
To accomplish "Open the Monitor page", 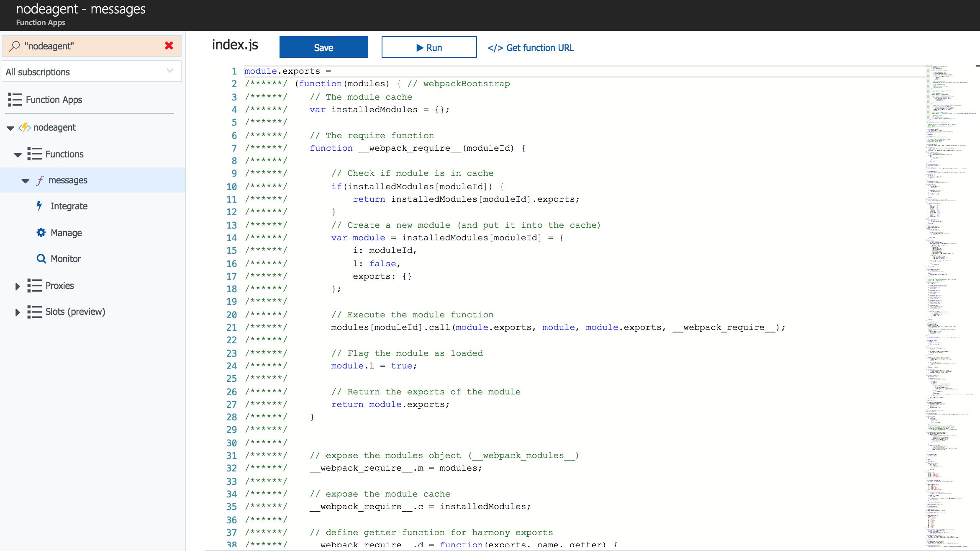I will click(x=66, y=259).
